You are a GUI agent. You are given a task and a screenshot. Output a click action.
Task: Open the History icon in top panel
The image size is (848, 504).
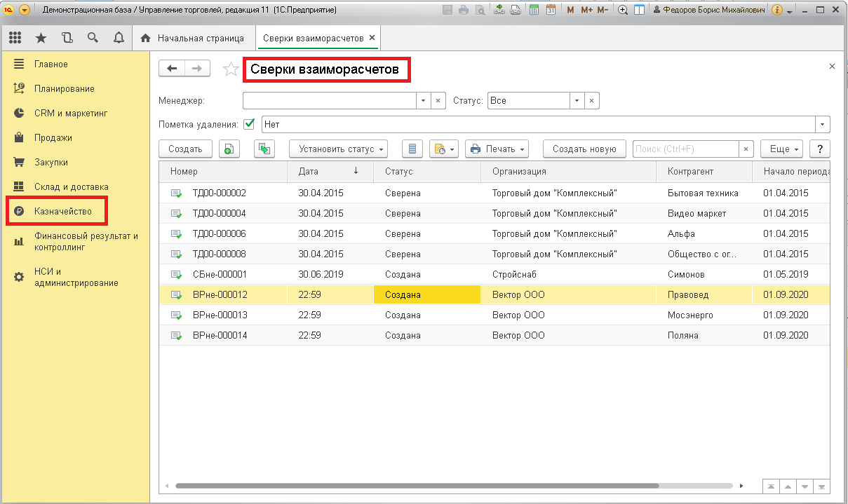click(x=67, y=38)
